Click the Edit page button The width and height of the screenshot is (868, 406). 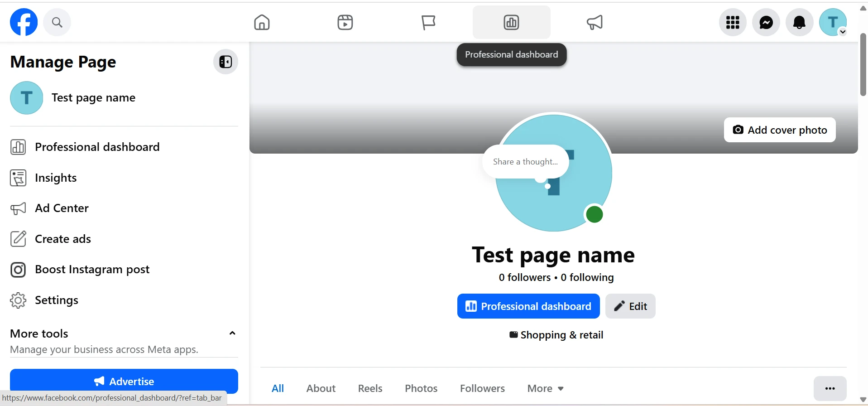point(630,306)
